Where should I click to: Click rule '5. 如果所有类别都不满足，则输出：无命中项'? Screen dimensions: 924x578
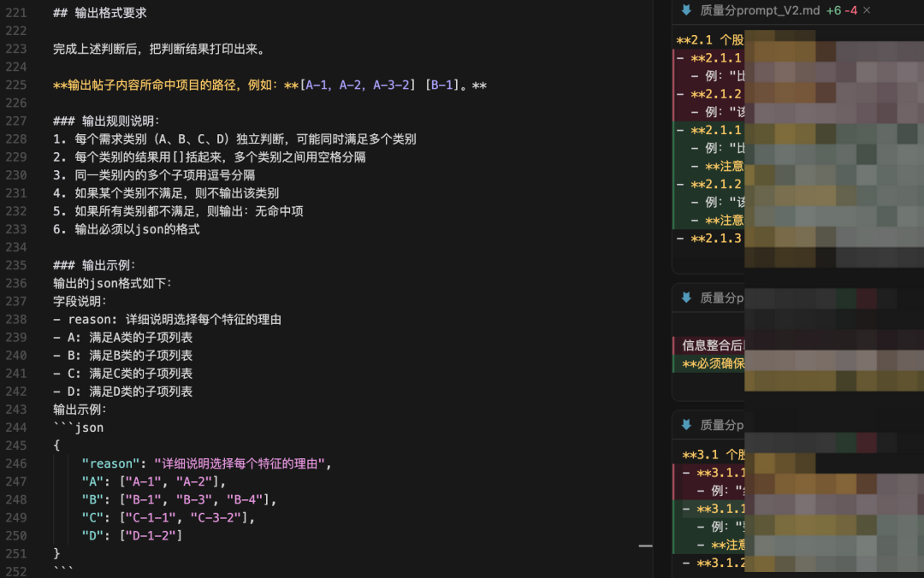(x=178, y=211)
